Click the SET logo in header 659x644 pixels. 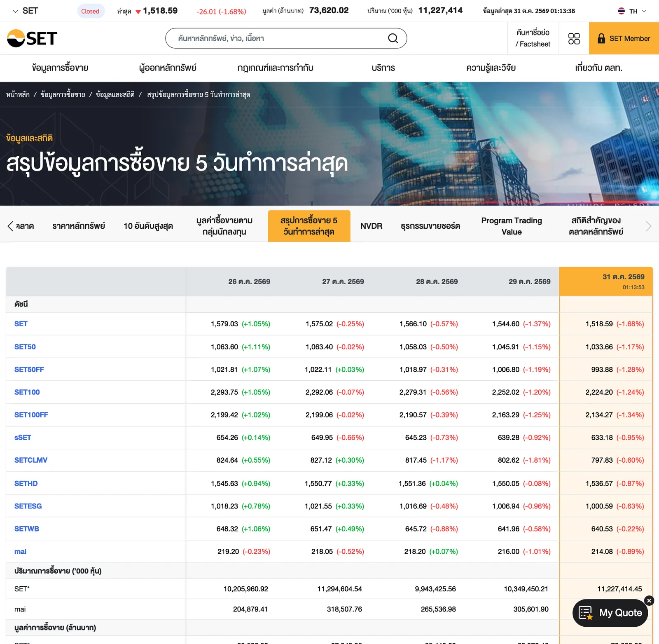point(32,38)
